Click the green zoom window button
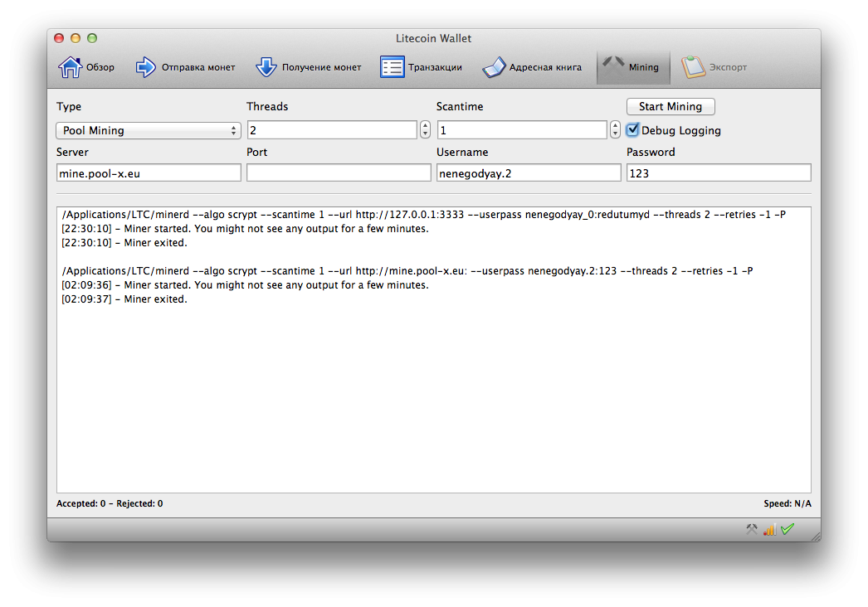868x607 pixels. [x=92, y=38]
